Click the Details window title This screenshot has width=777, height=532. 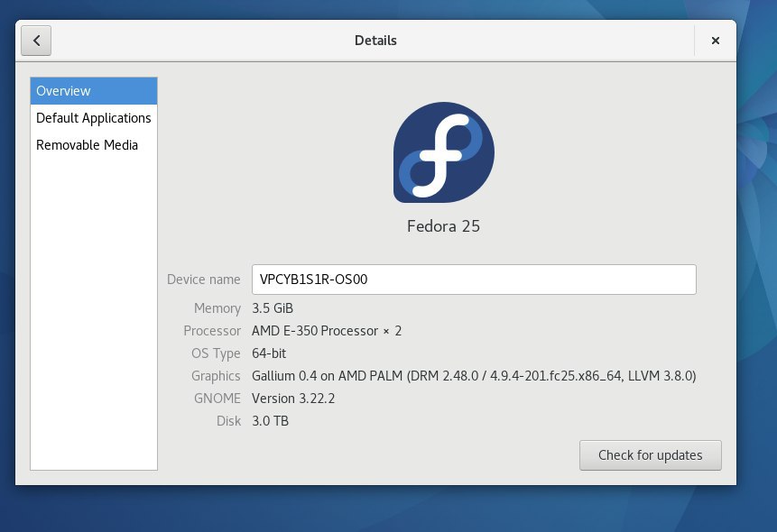[375, 41]
